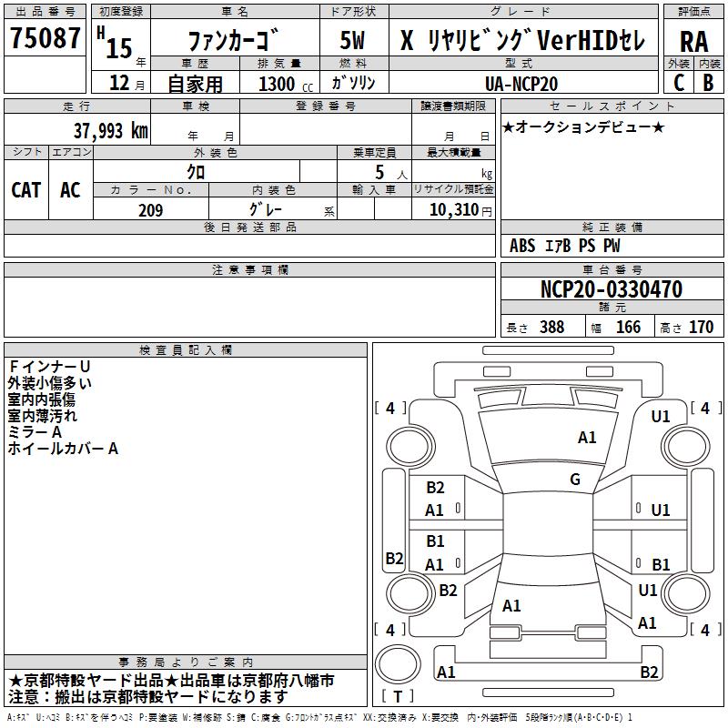Click the 事務局よりご案内 header
The width and height of the screenshot is (728, 728).
[x=186, y=662]
